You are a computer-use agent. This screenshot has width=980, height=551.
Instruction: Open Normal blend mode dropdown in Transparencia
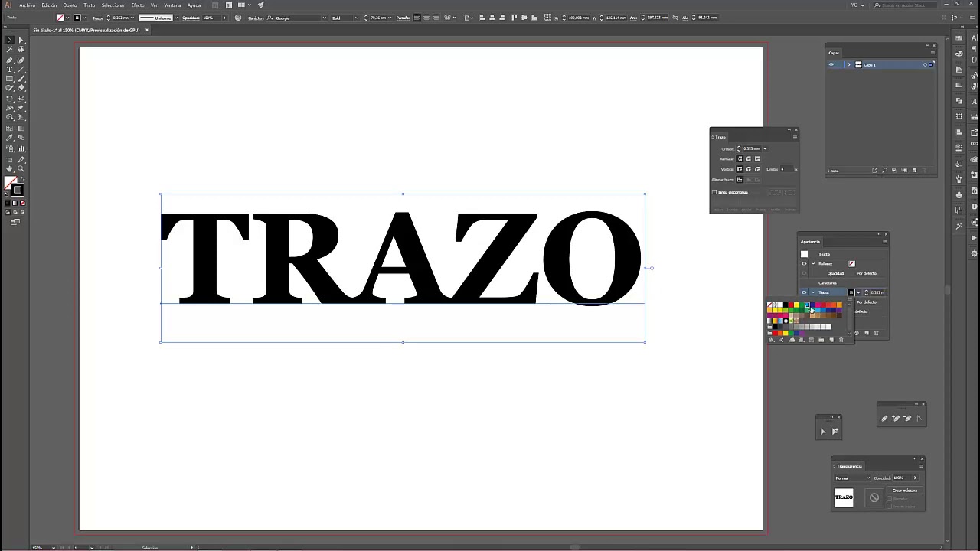(x=852, y=478)
